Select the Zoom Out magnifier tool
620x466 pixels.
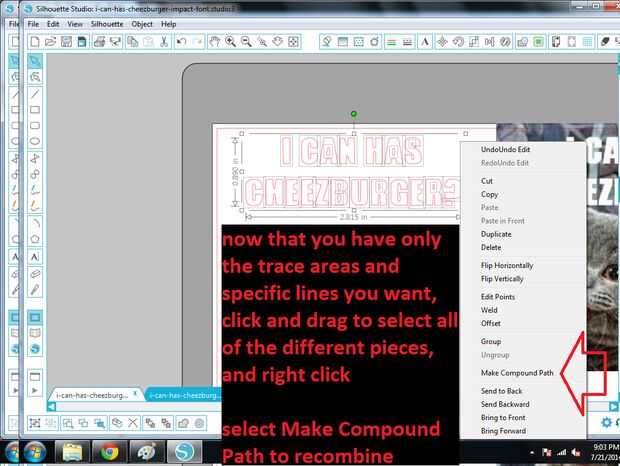tap(246, 42)
